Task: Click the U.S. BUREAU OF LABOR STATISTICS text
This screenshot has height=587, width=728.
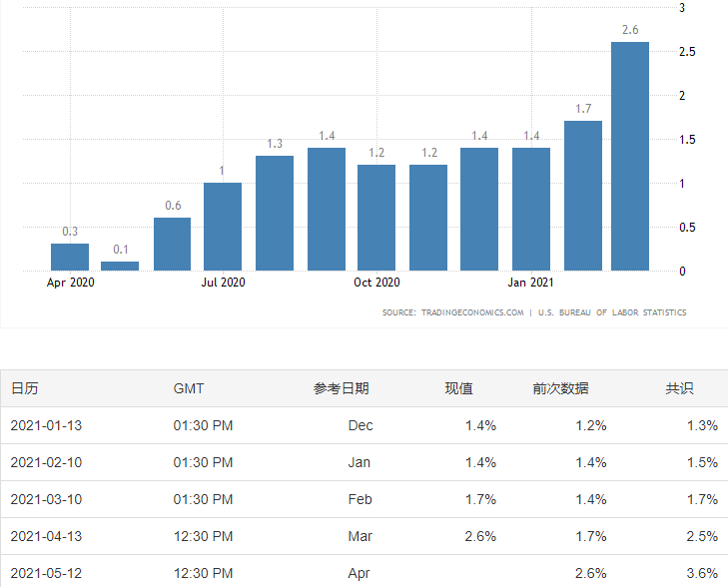Action: pyautogui.click(x=612, y=312)
